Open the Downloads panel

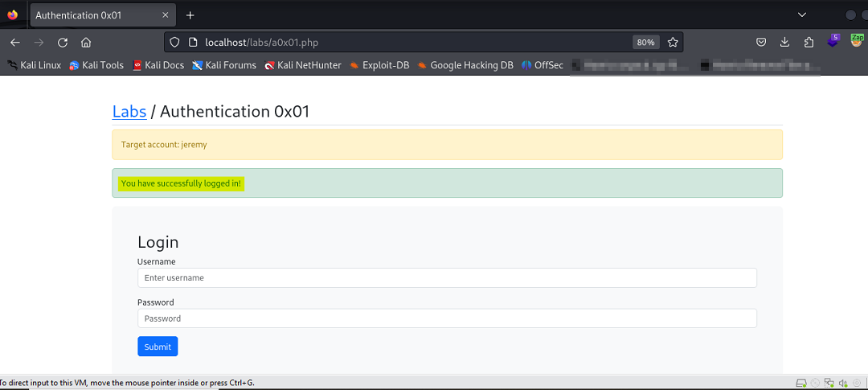pos(784,42)
